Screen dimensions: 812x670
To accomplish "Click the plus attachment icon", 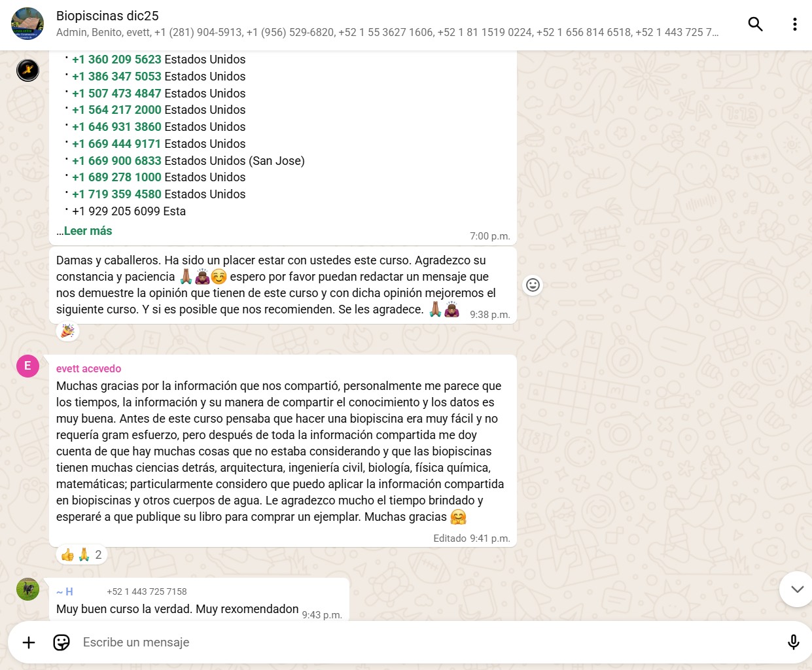I will (29, 642).
